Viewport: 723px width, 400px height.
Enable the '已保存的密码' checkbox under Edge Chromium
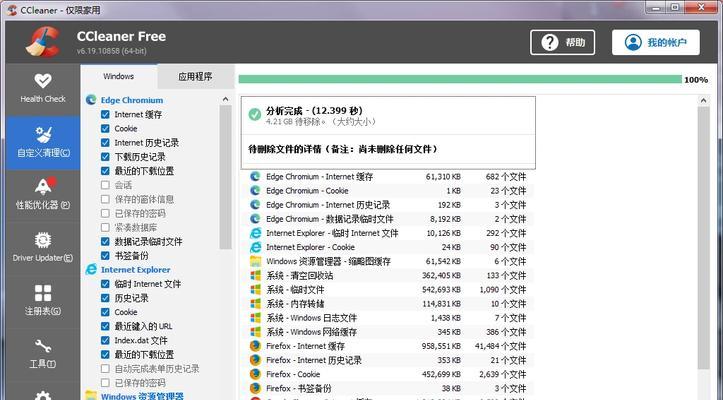click(105, 213)
